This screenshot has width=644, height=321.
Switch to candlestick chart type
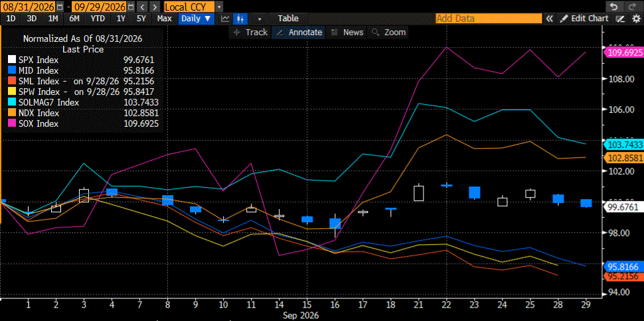pyautogui.click(x=240, y=19)
